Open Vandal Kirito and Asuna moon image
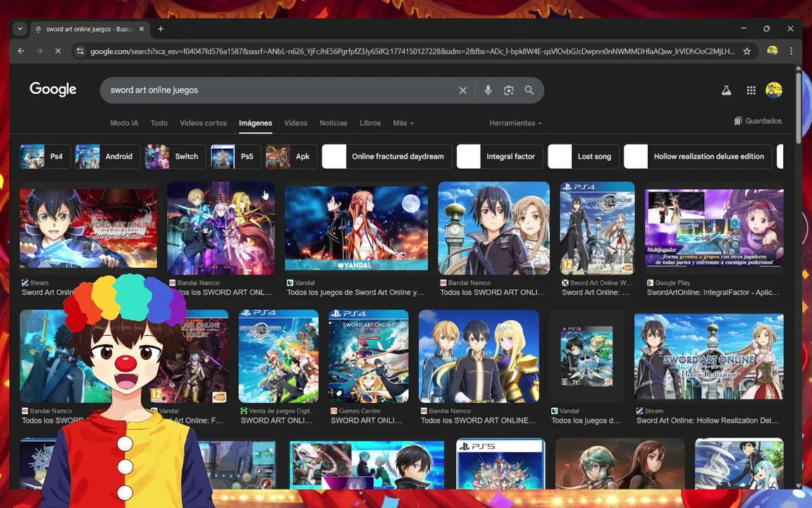 tap(356, 229)
